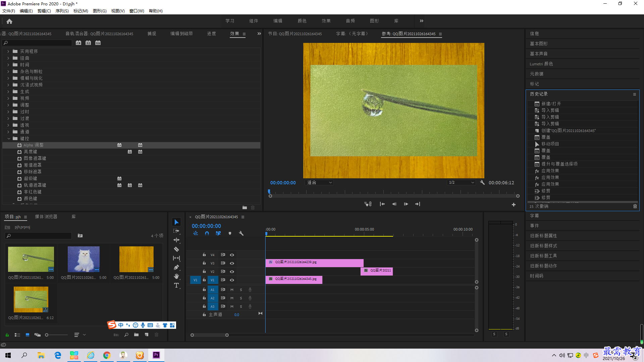Show more workspaces double chevron

click(x=422, y=21)
